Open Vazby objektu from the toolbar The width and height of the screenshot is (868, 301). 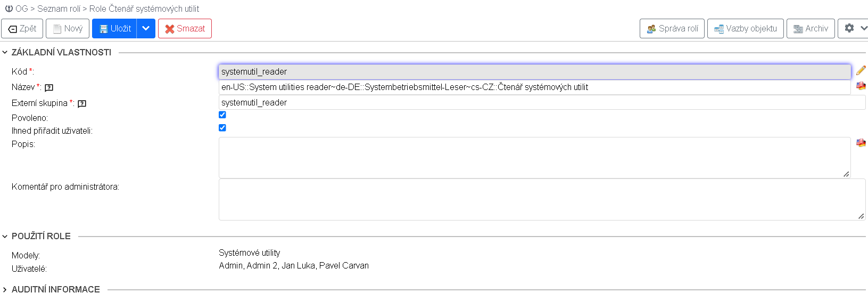[x=745, y=29]
